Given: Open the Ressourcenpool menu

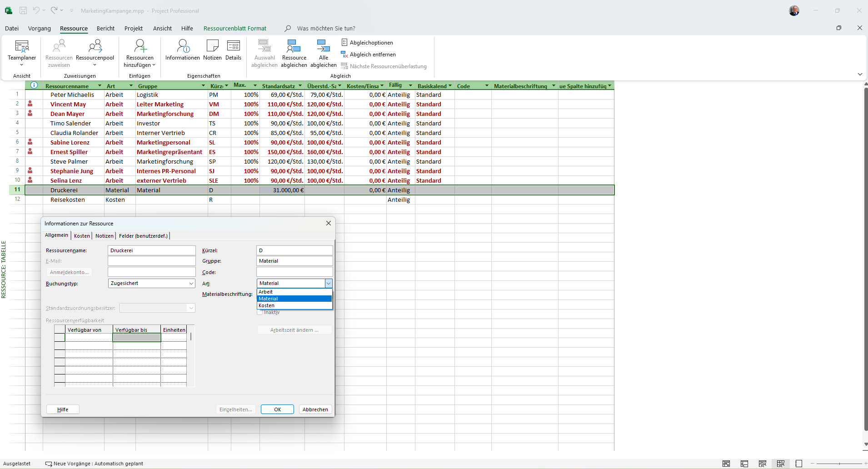Looking at the screenshot, I should tap(95, 53).
